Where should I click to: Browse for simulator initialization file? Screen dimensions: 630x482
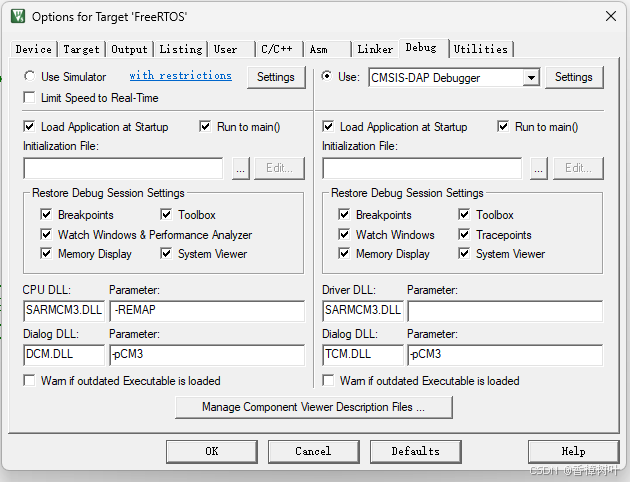tap(241, 168)
